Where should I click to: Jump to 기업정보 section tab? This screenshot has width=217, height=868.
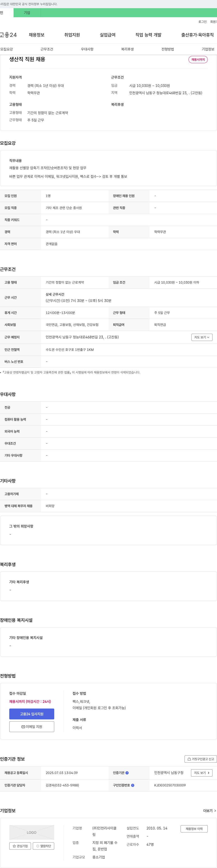click(x=208, y=49)
